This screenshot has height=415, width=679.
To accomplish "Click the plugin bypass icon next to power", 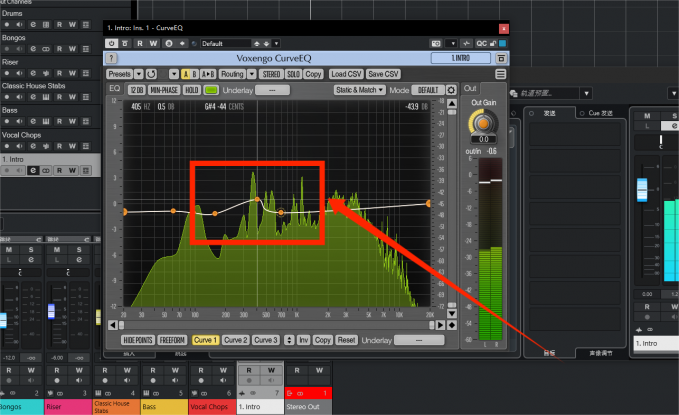I will click(x=125, y=43).
